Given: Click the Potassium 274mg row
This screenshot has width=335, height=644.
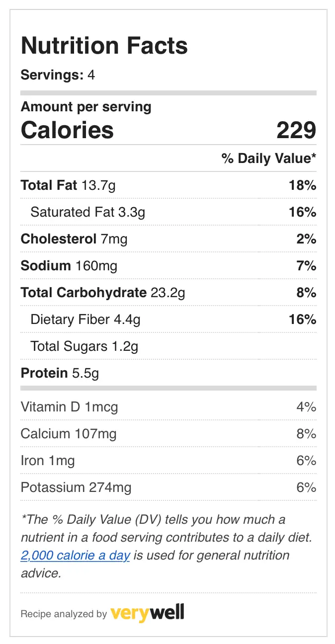Looking at the screenshot, I should (168, 487).
